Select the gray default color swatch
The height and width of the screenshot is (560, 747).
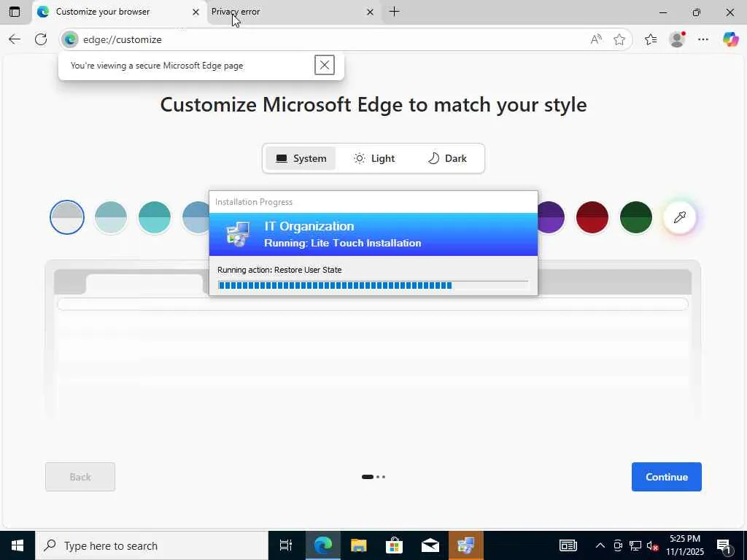[67, 217]
